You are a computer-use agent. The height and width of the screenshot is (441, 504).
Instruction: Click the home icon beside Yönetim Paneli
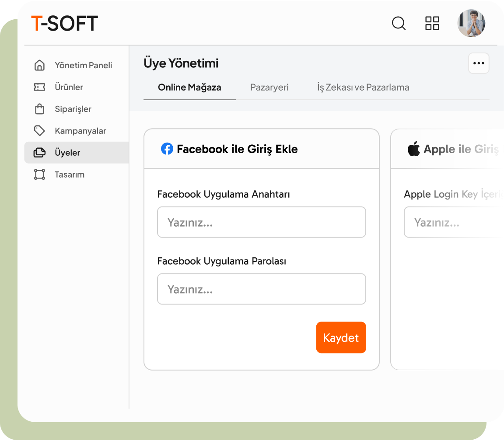click(39, 65)
